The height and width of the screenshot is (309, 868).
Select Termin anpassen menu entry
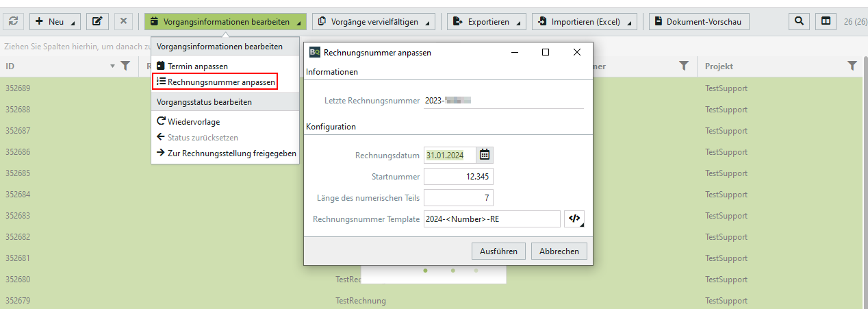pyautogui.click(x=197, y=66)
